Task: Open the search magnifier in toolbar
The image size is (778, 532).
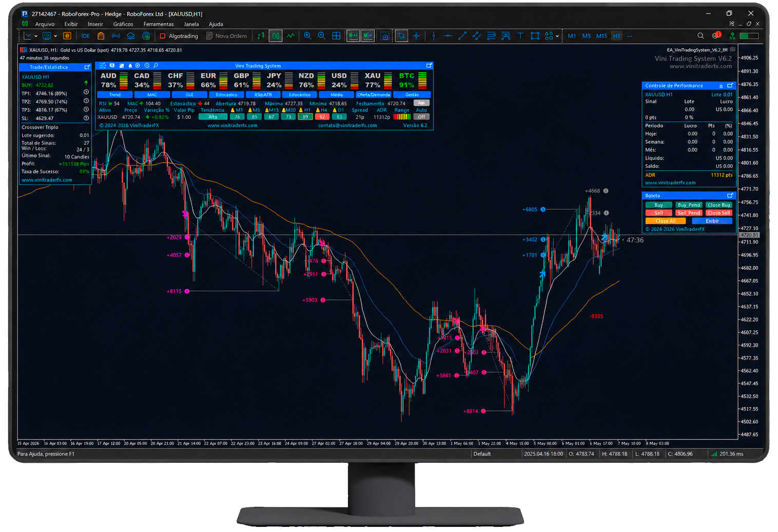Action: tap(701, 36)
